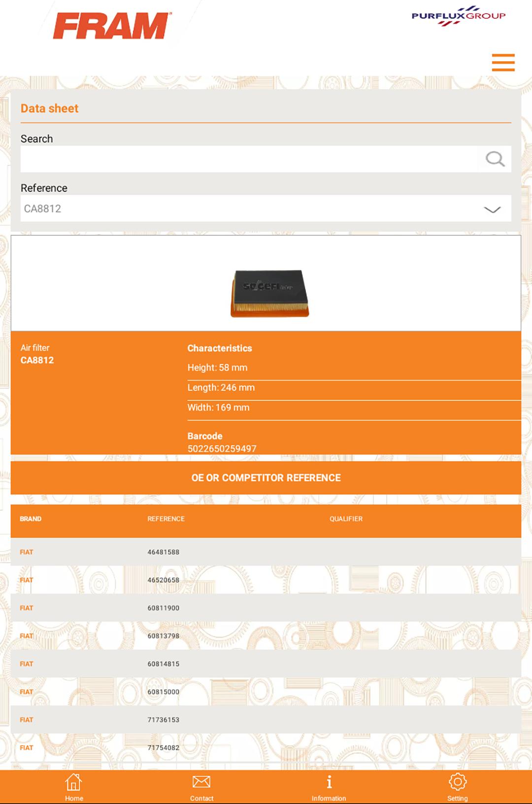Open Contact envelope icon
This screenshot has height=804, width=532.
coord(201,782)
